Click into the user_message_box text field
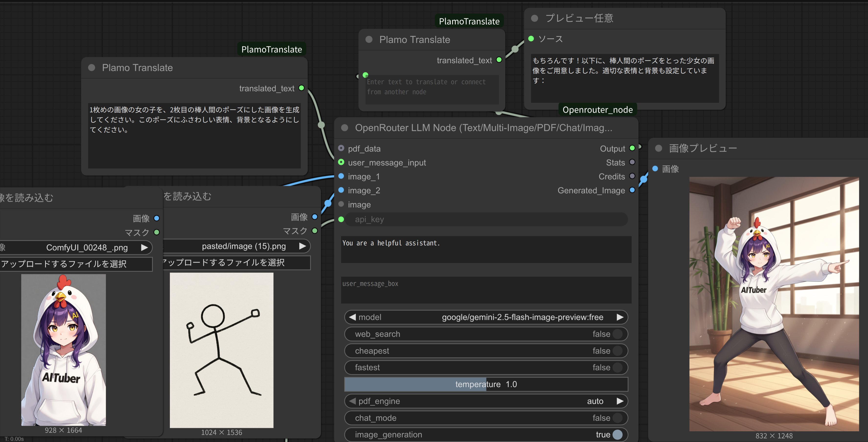Viewport: 868px width, 442px height. coord(486,290)
